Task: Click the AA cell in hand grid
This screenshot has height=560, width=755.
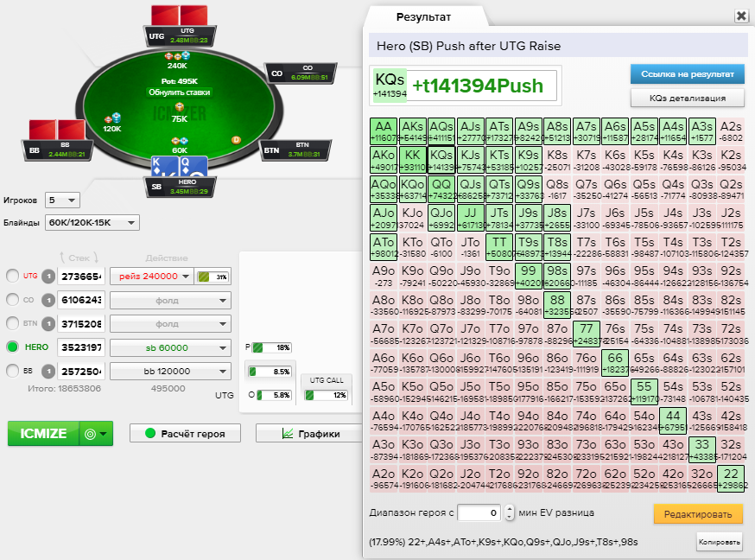Action: click(384, 131)
